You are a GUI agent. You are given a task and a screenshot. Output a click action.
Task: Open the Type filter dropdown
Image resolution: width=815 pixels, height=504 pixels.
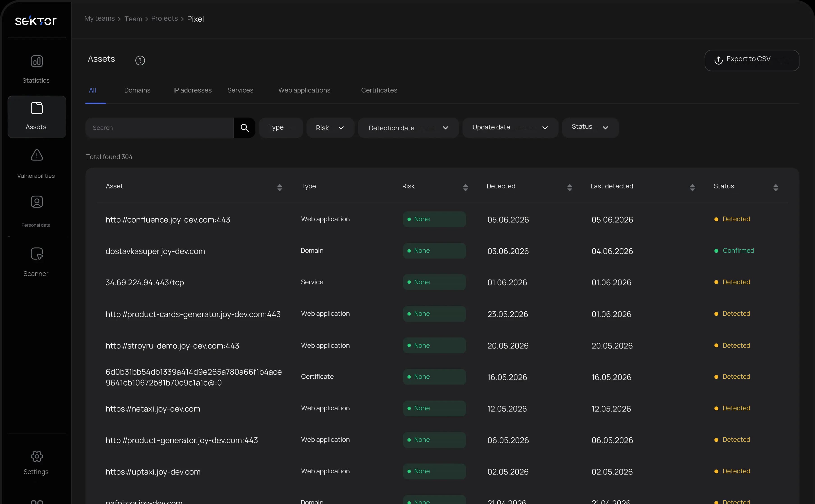(x=280, y=128)
